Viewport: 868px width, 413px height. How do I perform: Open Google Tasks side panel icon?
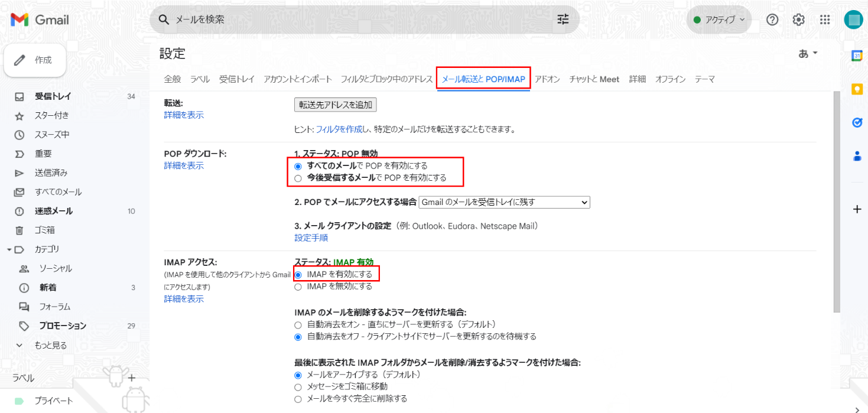pyautogui.click(x=857, y=123)
